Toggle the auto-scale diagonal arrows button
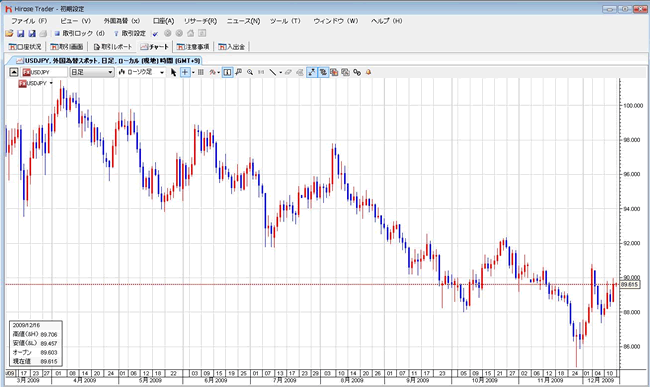The image size is (650, 387). 311,72
